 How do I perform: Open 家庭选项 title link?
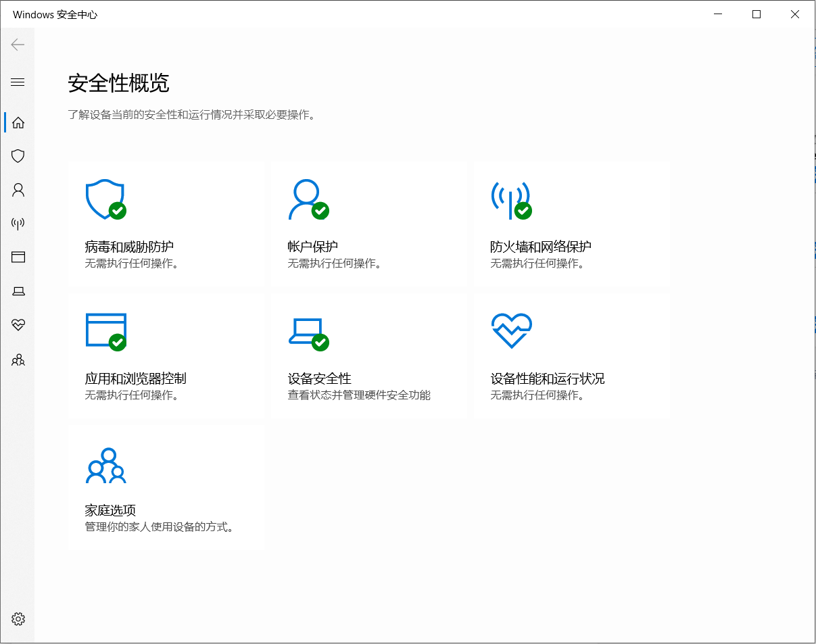(110, 510)
